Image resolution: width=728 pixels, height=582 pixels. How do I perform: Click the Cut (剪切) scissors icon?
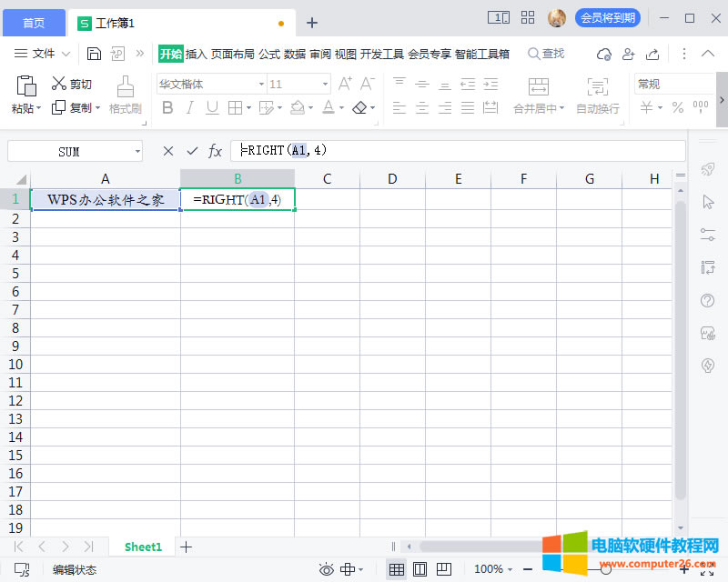(60, 84)
